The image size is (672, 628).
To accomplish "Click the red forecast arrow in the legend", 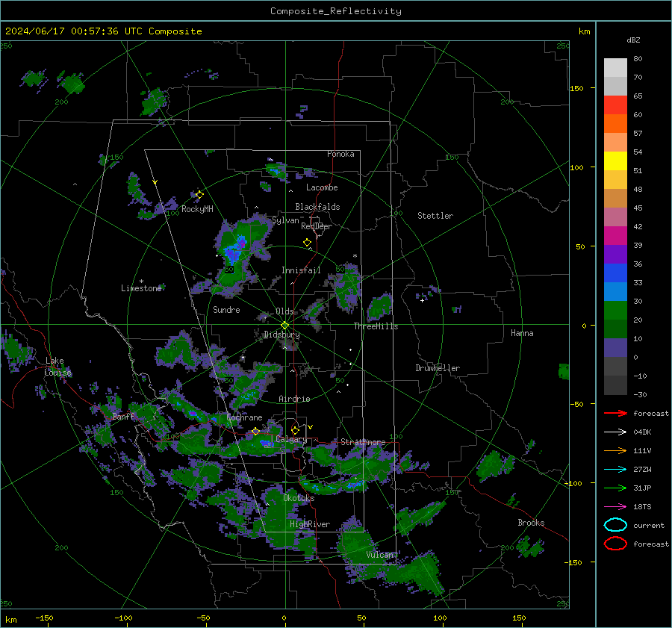I will point(615,413).
